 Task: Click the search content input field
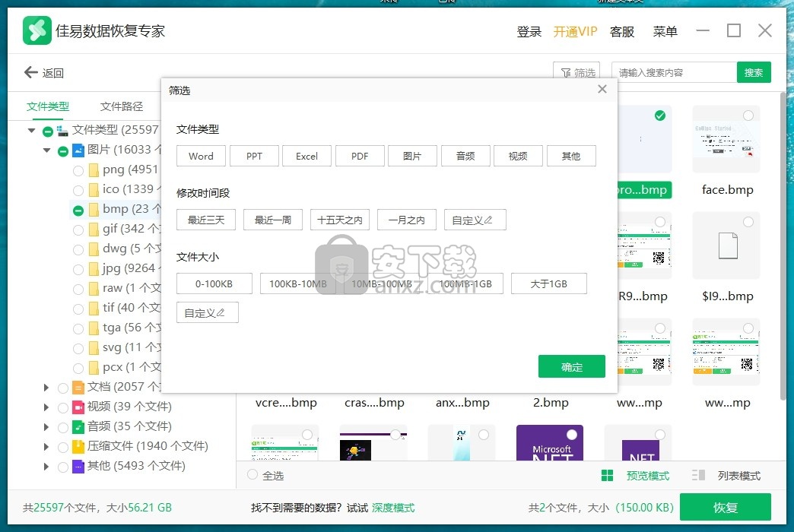click(x=674, y=72)
